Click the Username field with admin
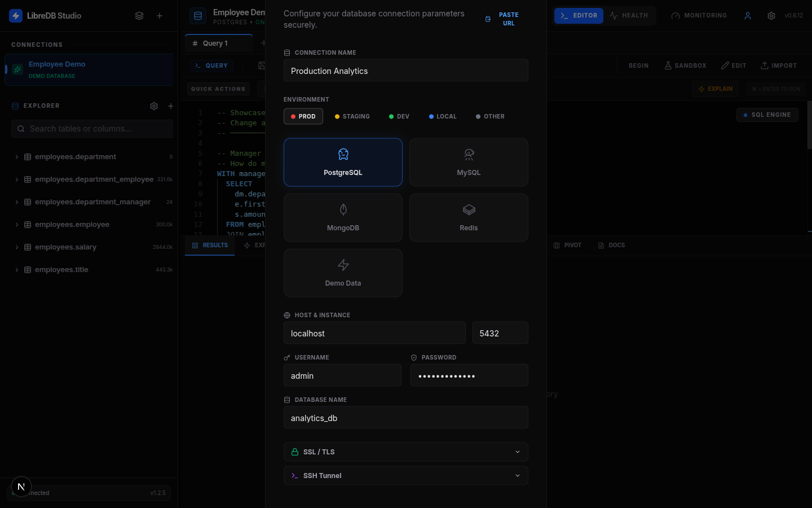812x508 pixels. [x=342, y=375]
